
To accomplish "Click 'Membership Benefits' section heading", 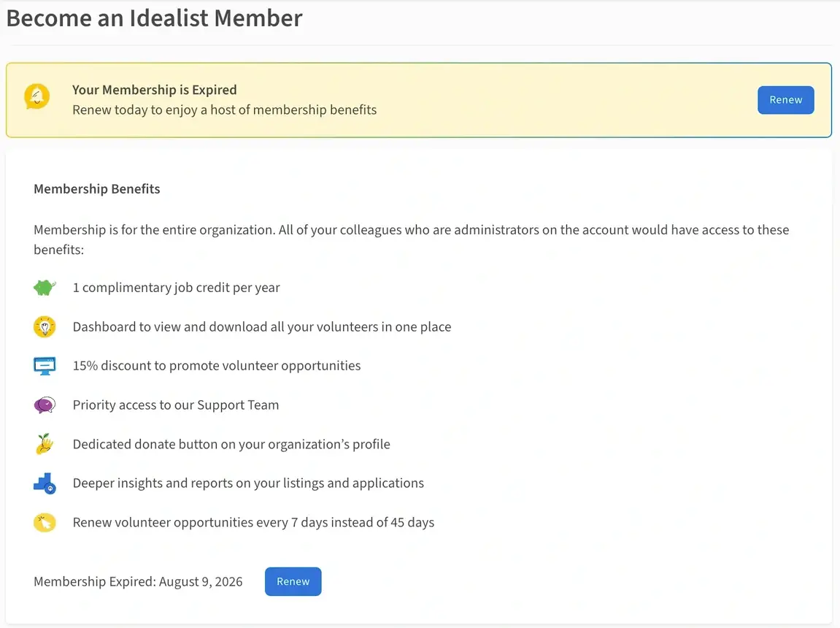I will pyautogui.click(x=97, y=188).
